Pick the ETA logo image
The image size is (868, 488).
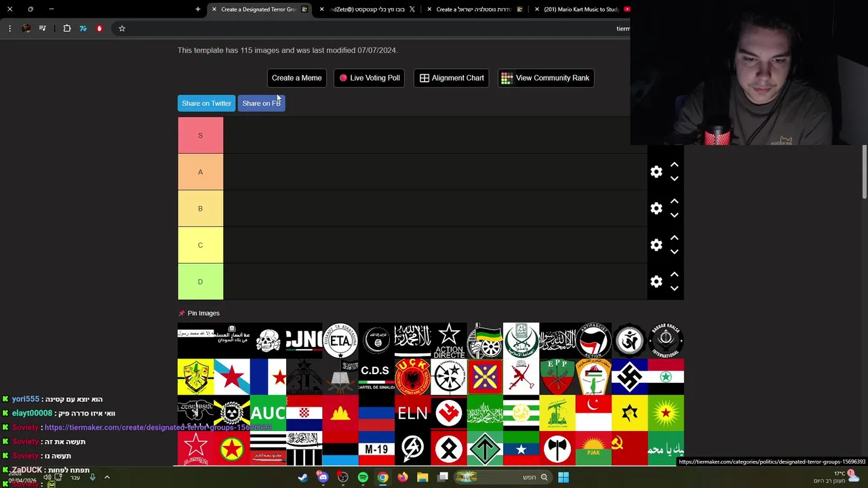[x=340, y=340]
